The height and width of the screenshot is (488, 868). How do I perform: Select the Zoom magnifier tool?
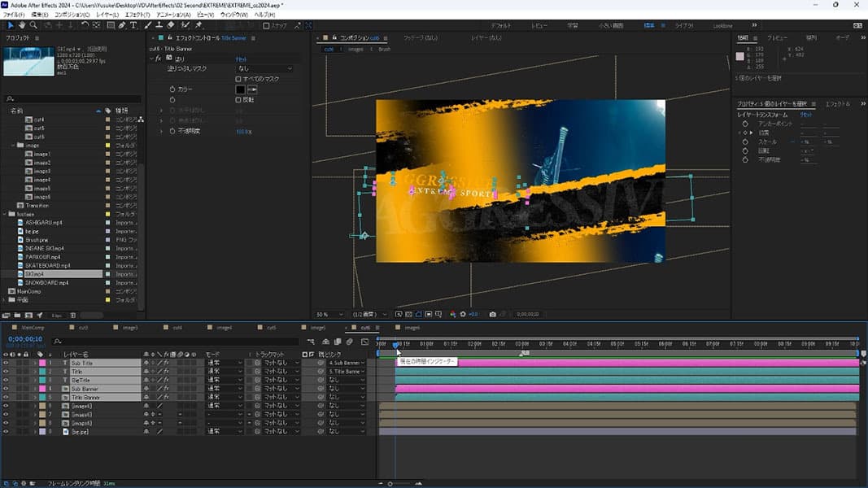point(33,25)
